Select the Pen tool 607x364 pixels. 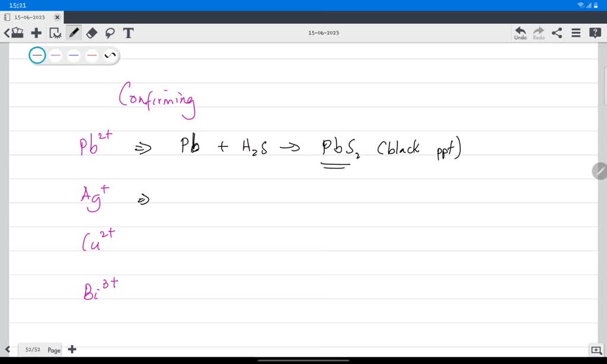(72, 33)
